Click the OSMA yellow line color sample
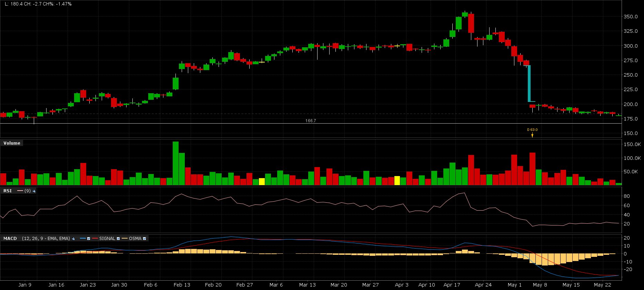This screenshot has width=644, height=290. pos(124,239)
